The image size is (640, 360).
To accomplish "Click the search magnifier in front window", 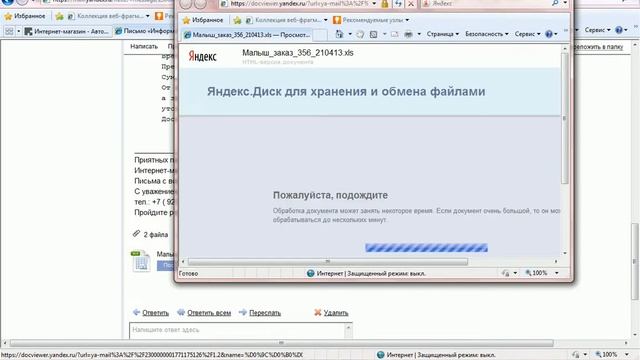I will click(555, 3).
